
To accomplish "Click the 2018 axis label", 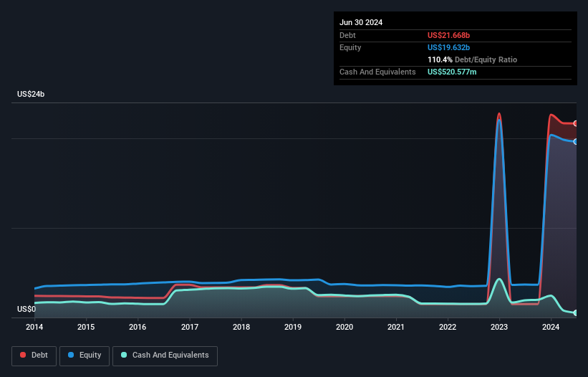I will tap(241, 327).
